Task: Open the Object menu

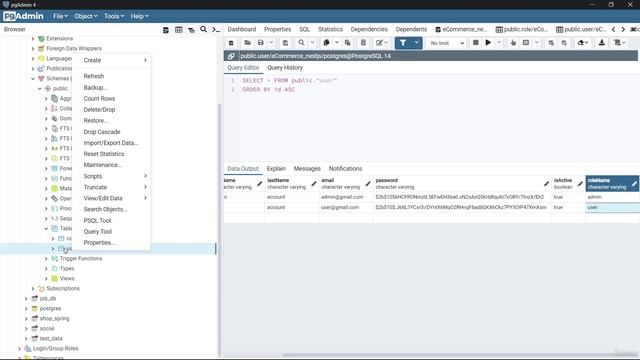Action: tap(86, 16)
